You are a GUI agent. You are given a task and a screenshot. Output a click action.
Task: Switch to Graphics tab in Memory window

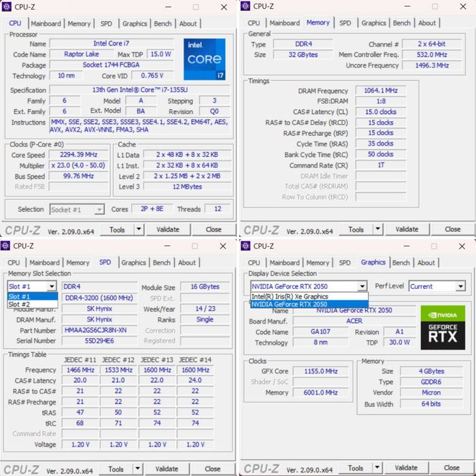pos(374,22)
